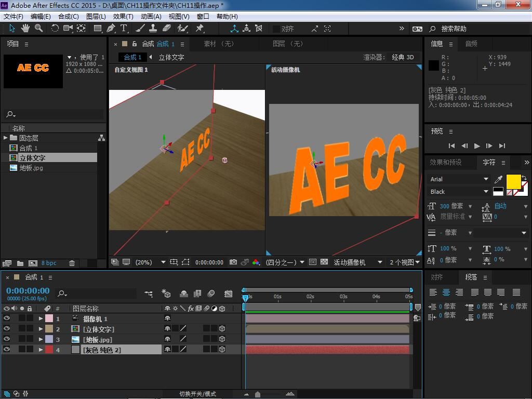Play the preview
The width and height of the screenshot is (532, 399).
pos(477,146)
